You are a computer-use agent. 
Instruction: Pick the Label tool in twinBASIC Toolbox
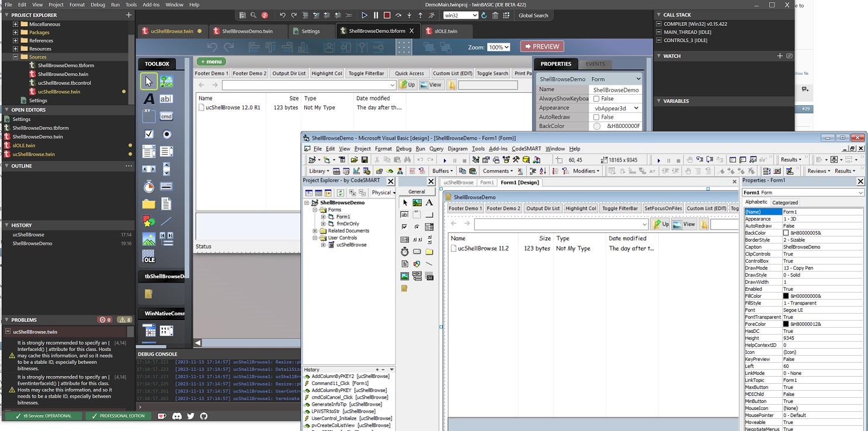(x=149, y=99)
